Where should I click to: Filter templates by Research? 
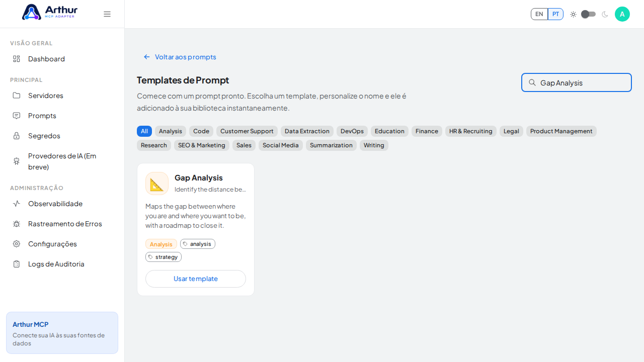154,145
